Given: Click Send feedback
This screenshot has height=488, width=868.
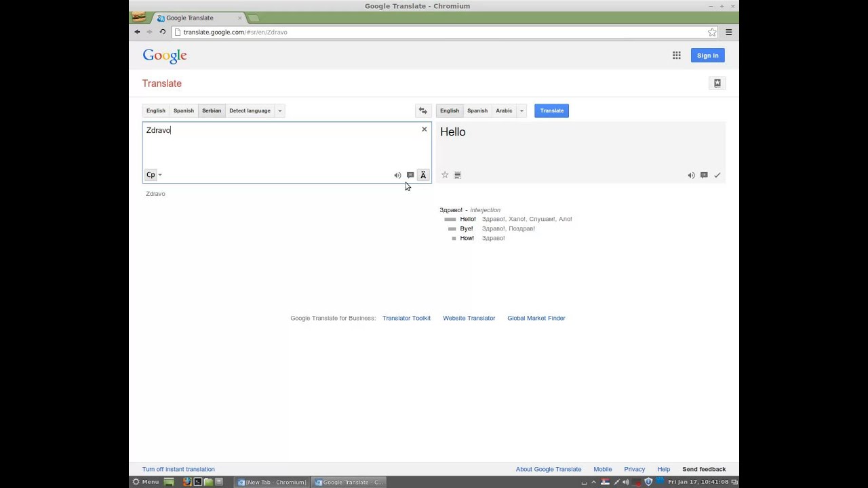Looking at the screenshot, I should point(704,469).
